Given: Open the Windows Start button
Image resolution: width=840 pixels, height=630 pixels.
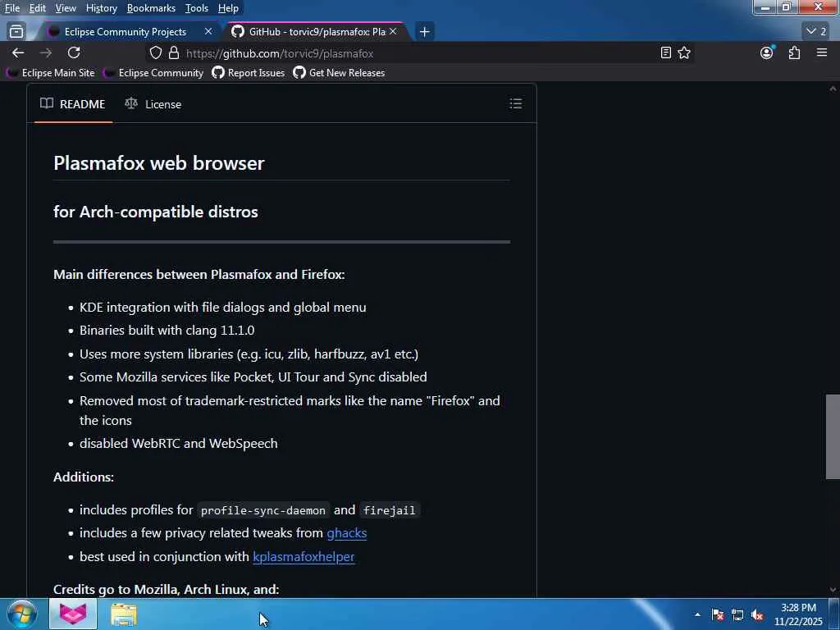Looking at the screenshot, I should (x=22, y=614).
